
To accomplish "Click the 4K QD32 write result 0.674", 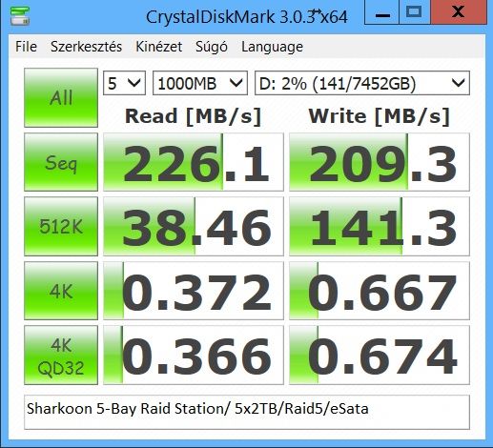I will pos(380,356).
